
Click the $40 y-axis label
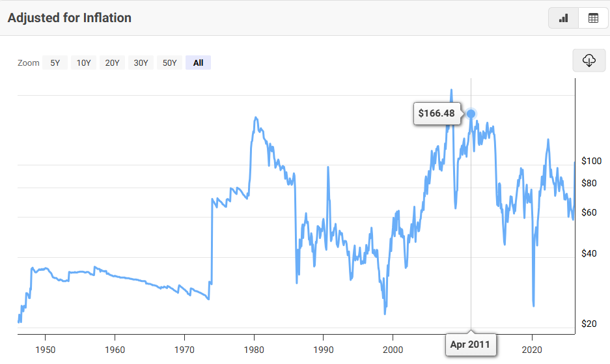click(589, 253)
